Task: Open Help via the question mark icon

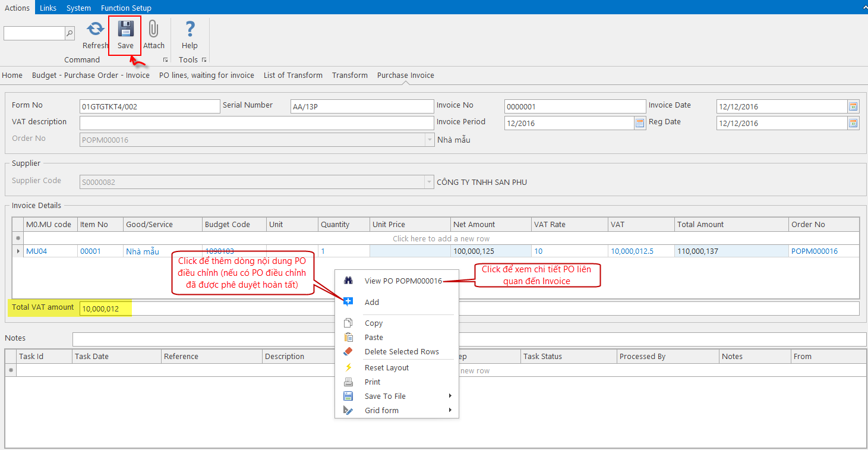Action: 190,29
